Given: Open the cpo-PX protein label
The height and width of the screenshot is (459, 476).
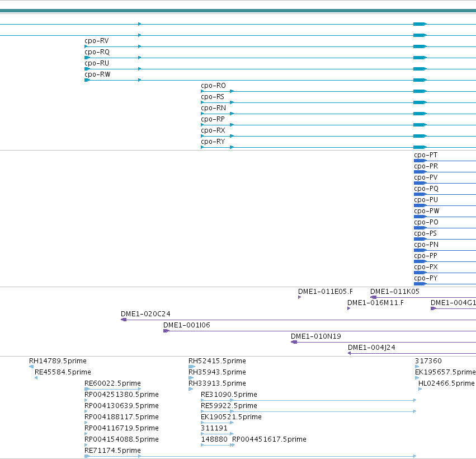Looking at the screenshot, I should pos(426,268).
